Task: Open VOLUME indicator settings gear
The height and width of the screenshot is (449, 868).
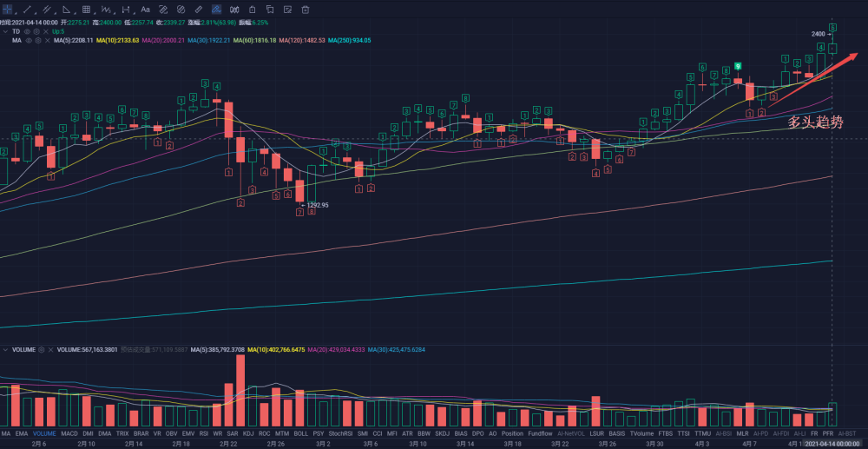Action: coord(41,350)
